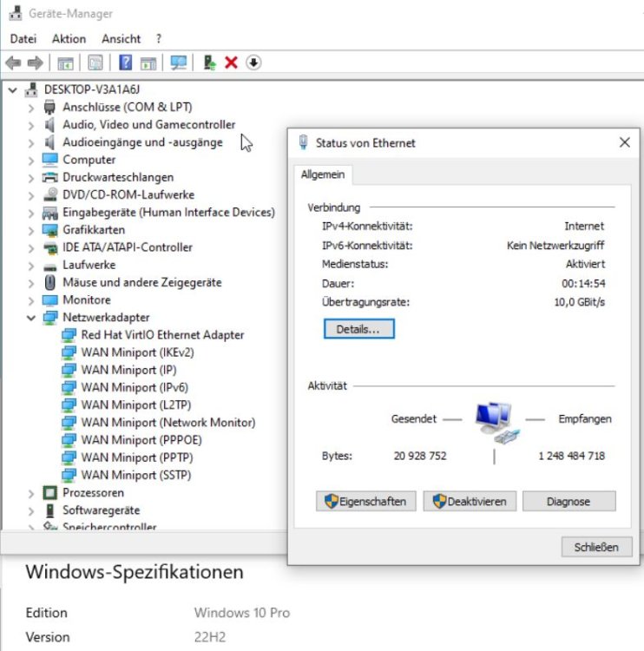Image resolution: width=644 pixels, height=651 pixels.
Task: Select the Allgemein tab
Action: click(323, 174)
